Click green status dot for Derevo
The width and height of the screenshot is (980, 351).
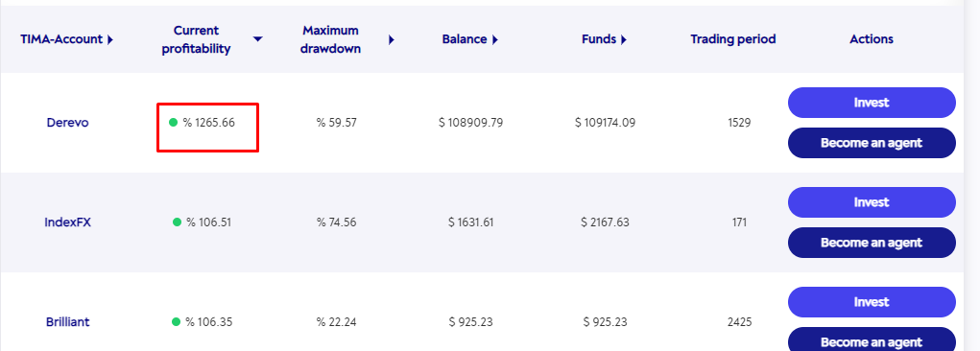174,123
